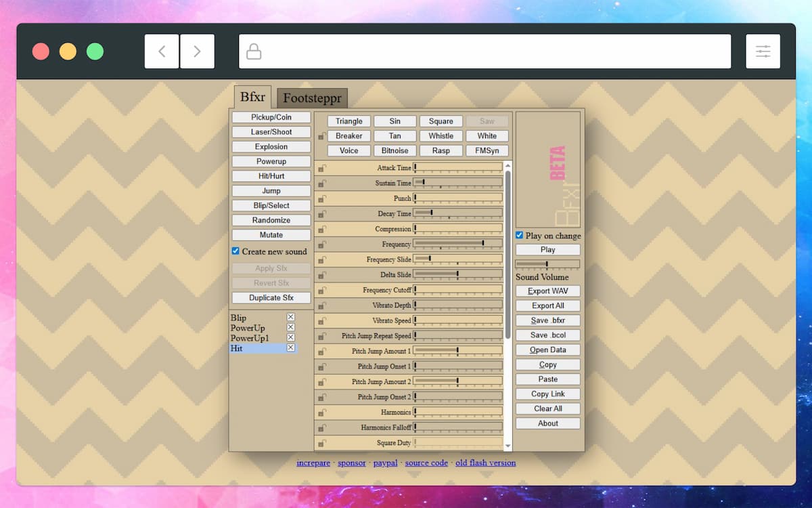Click the browser back arrow
The height and width of the screenshot is (508, 812).
click(x=162, y=51)
